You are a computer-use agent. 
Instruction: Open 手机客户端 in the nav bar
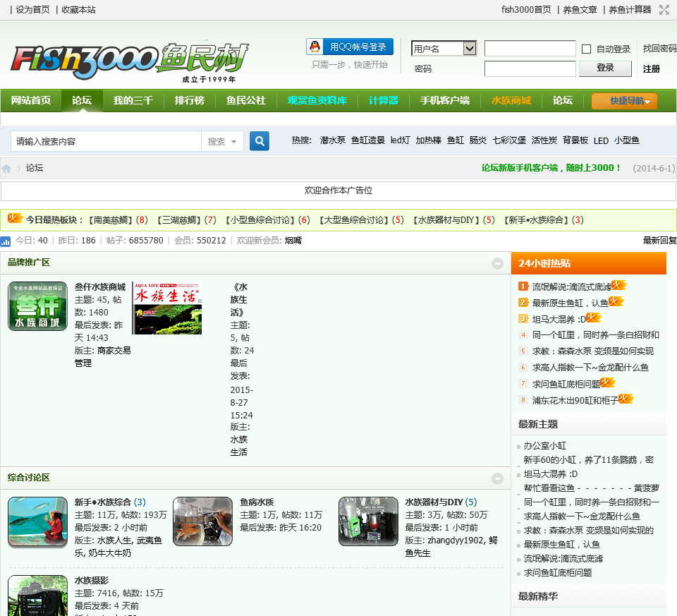(445, 100)
